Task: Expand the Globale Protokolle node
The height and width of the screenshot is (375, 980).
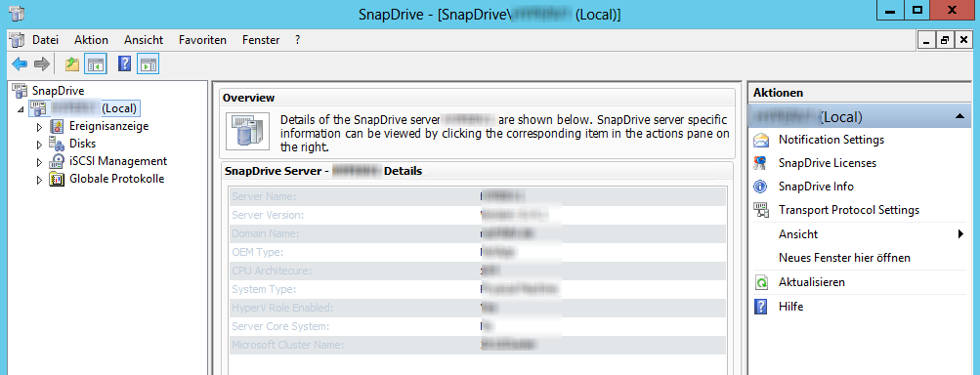Action: 40,180
